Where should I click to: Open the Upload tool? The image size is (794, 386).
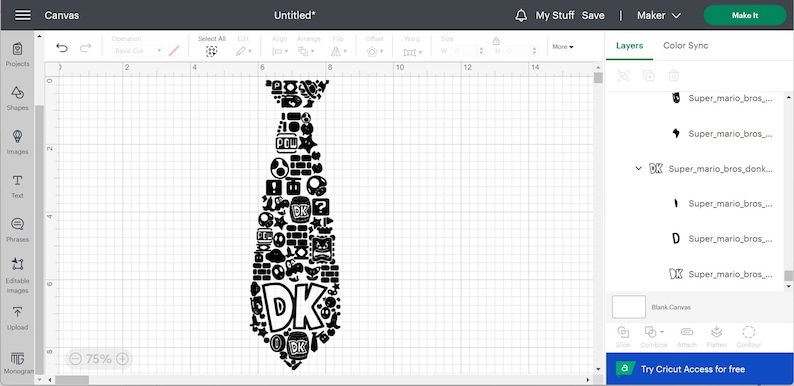[17, 318]
